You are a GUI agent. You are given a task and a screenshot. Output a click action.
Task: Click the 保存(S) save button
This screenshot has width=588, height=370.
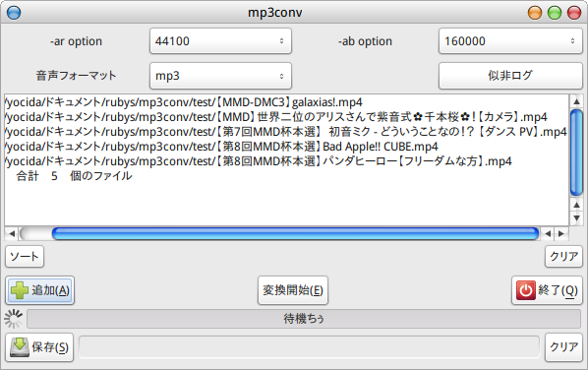(x=39, y=347)
